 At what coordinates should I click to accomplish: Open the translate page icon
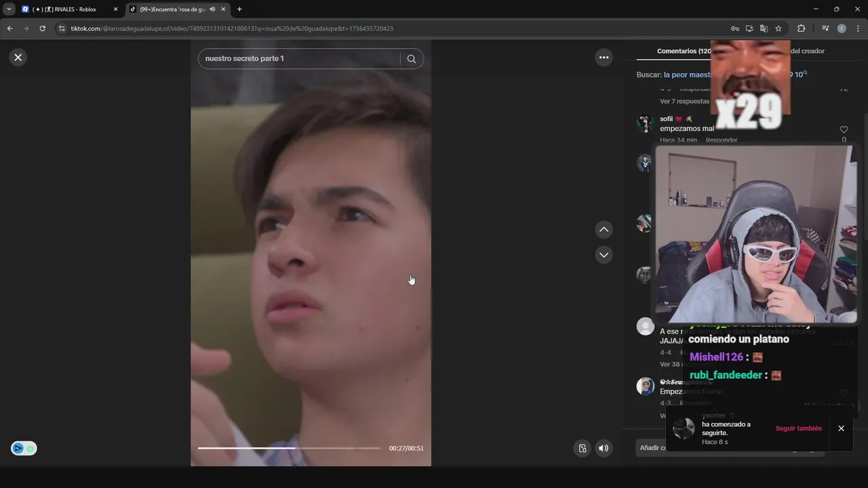click(x=764, y=28)
